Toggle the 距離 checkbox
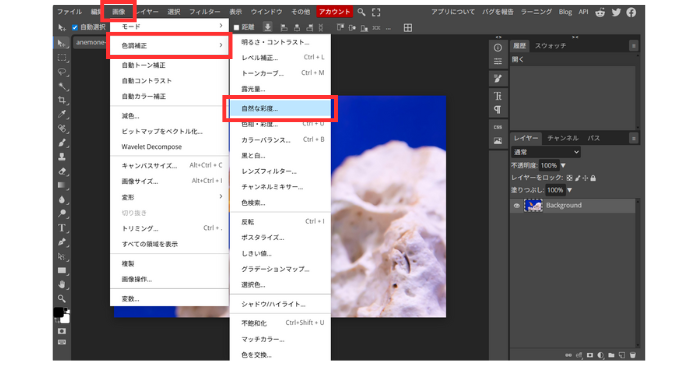698x365 pixels. [x=236, y=28]
